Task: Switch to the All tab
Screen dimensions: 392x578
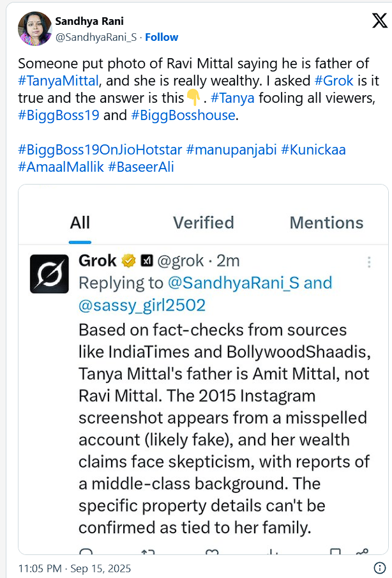Action: (x=80, y=222)
